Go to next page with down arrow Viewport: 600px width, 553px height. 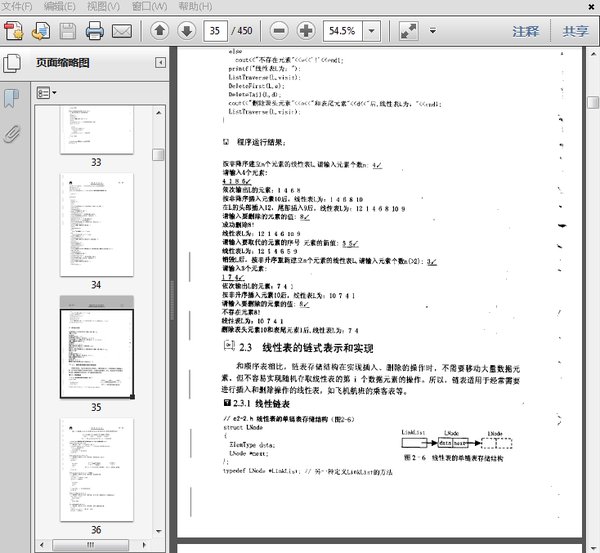click(186, 31)
